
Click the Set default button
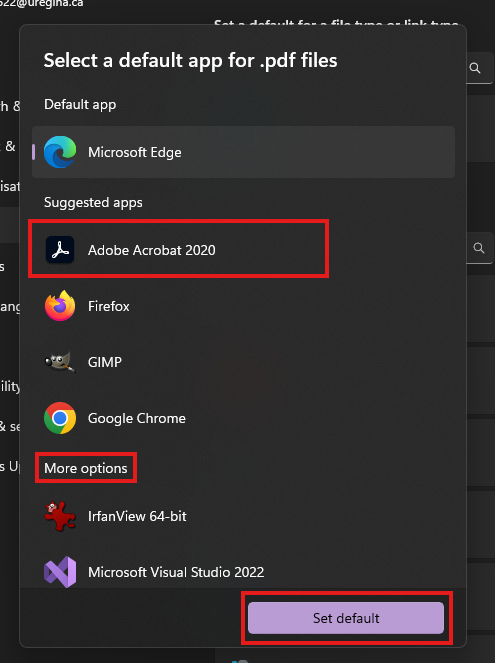(346, 618)
